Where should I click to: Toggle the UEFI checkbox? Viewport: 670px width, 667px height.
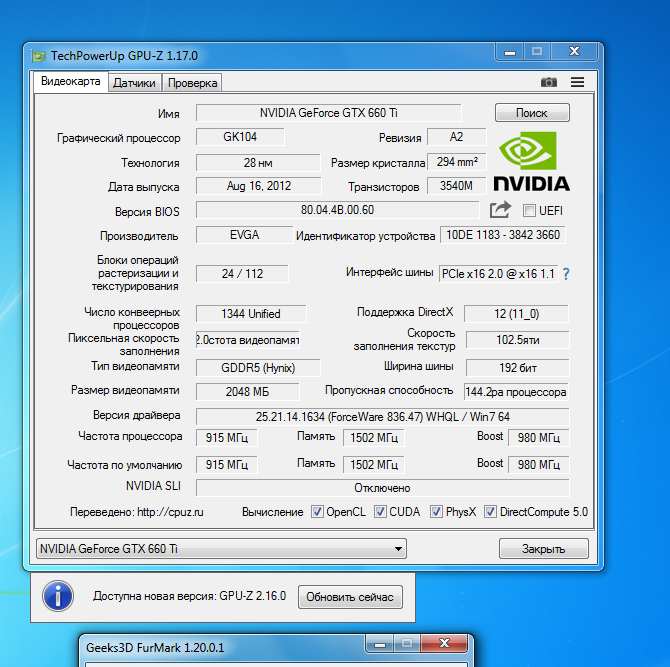[x=530, y=210]
